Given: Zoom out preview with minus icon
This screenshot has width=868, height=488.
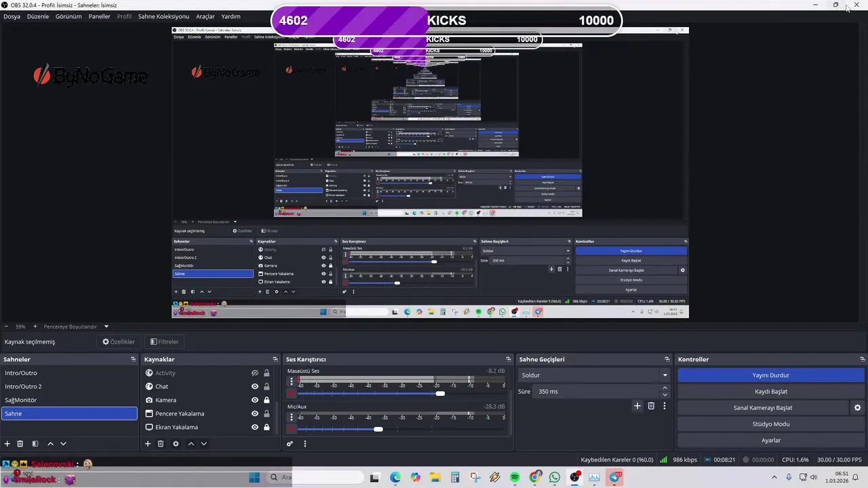Looking at the screenshot, I should click(5, 327).
